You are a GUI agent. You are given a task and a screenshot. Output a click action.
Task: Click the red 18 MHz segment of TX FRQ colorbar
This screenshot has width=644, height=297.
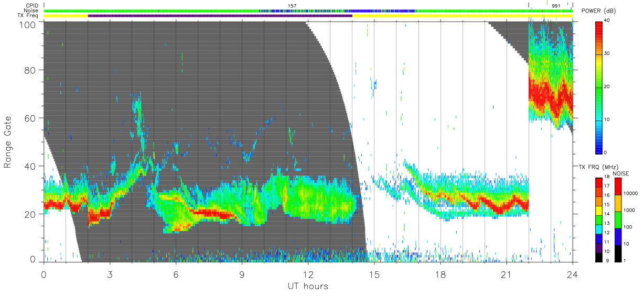click(598, 183)
